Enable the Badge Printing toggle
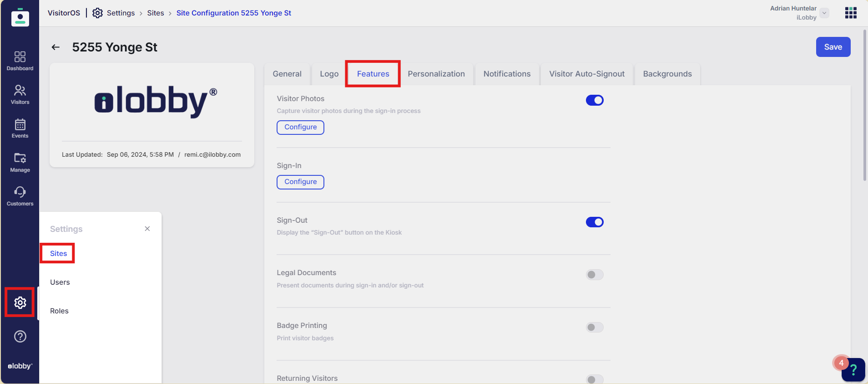 (x=595, y=328)
